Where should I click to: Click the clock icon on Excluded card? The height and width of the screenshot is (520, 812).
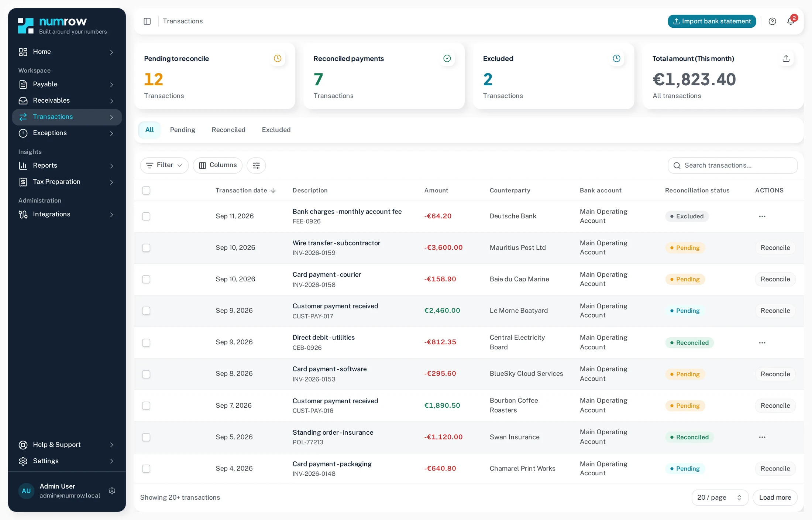616,58
